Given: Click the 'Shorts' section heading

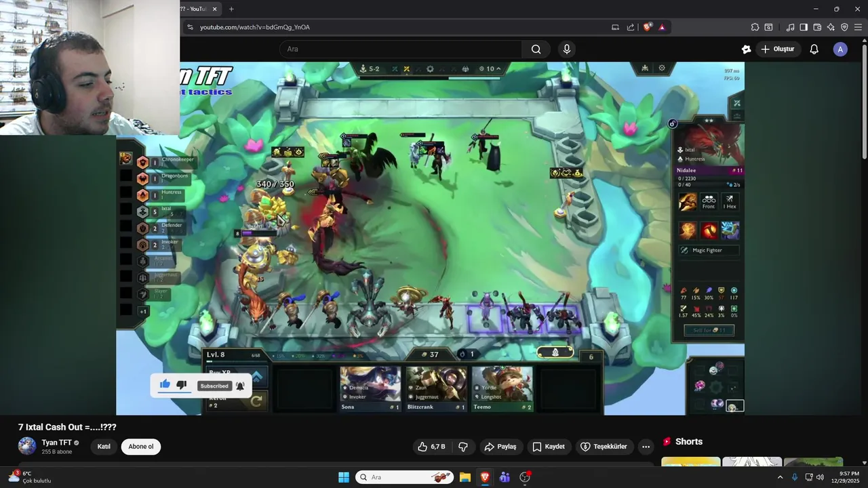Looking at the screenshot, I should pyautogui.click(x=689, y=441).
